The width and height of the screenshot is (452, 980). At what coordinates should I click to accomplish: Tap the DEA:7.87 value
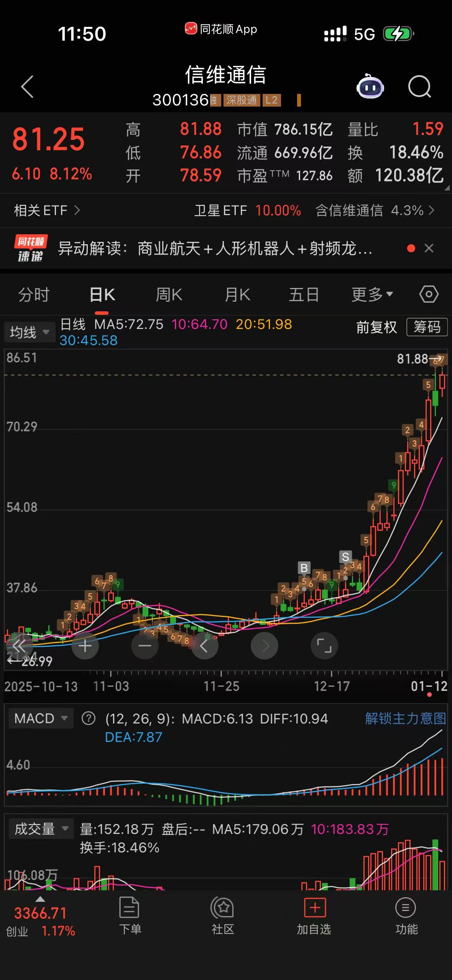[x=133, y=737]
